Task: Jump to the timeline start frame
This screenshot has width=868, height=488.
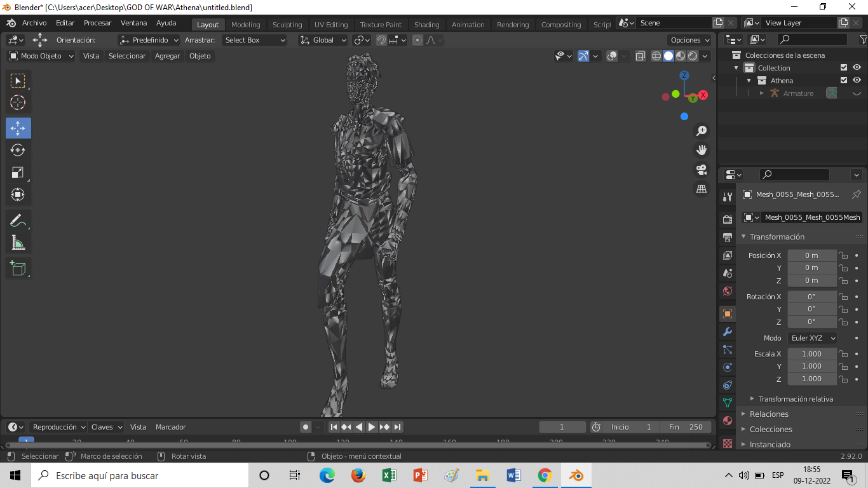Action: tap(334, 427)
